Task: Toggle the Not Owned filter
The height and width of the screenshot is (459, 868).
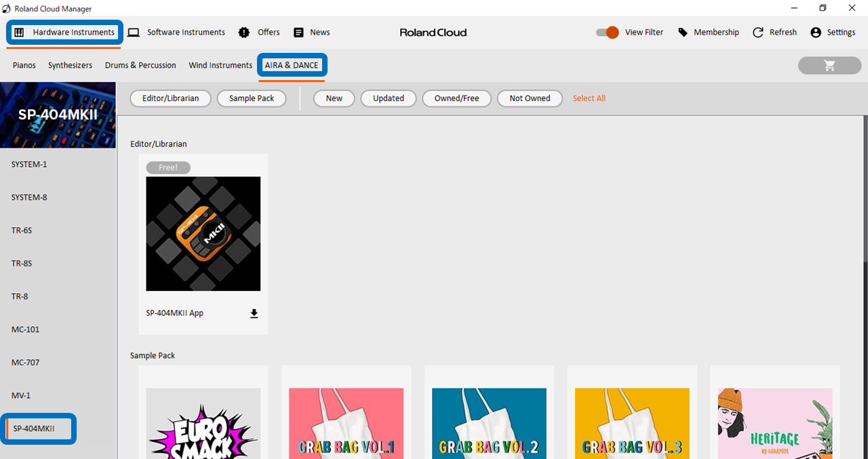Action: coord(530,98)
